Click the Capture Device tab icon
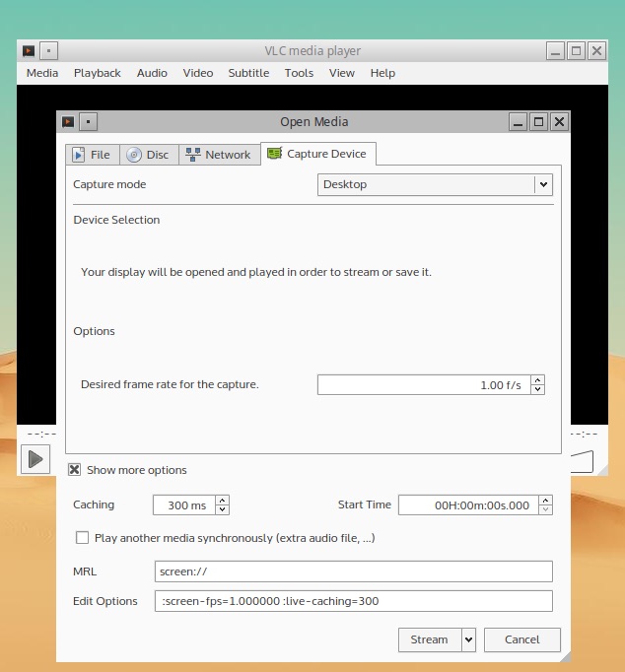 tap(275, 154)
